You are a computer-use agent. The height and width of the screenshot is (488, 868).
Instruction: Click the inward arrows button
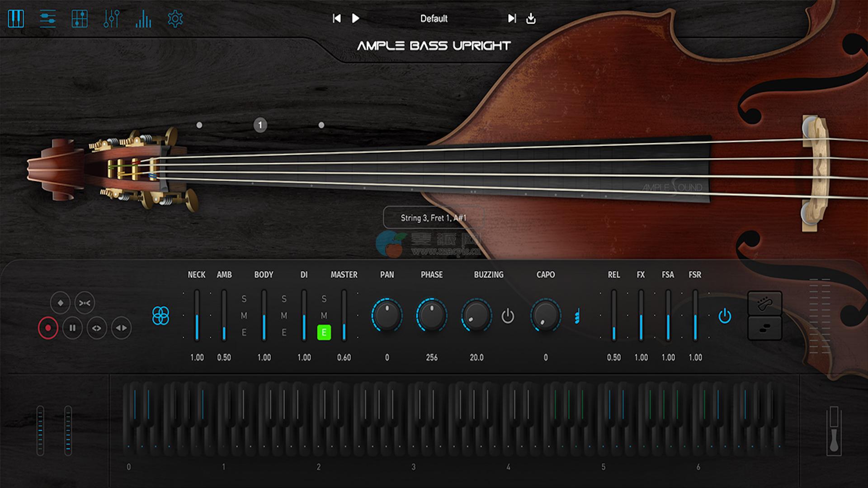tap(85, 303)
